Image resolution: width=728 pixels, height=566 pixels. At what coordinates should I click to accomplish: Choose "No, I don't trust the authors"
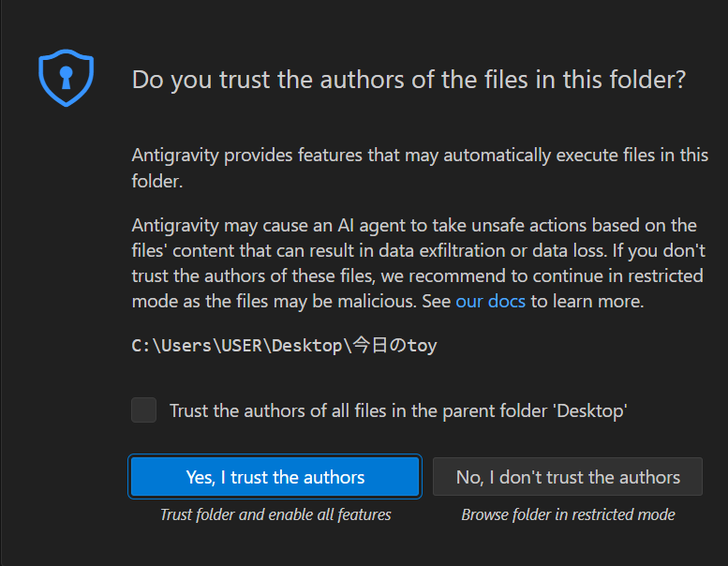[568, 477]
